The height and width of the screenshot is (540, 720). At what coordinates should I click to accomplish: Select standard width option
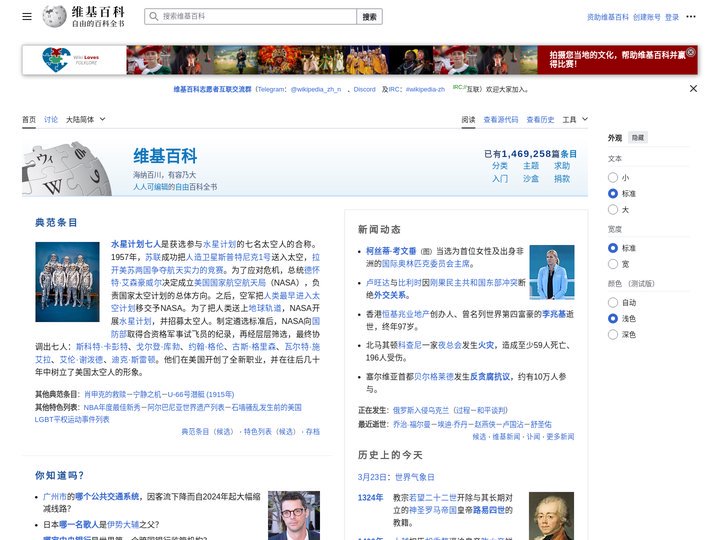click(613, 248)
